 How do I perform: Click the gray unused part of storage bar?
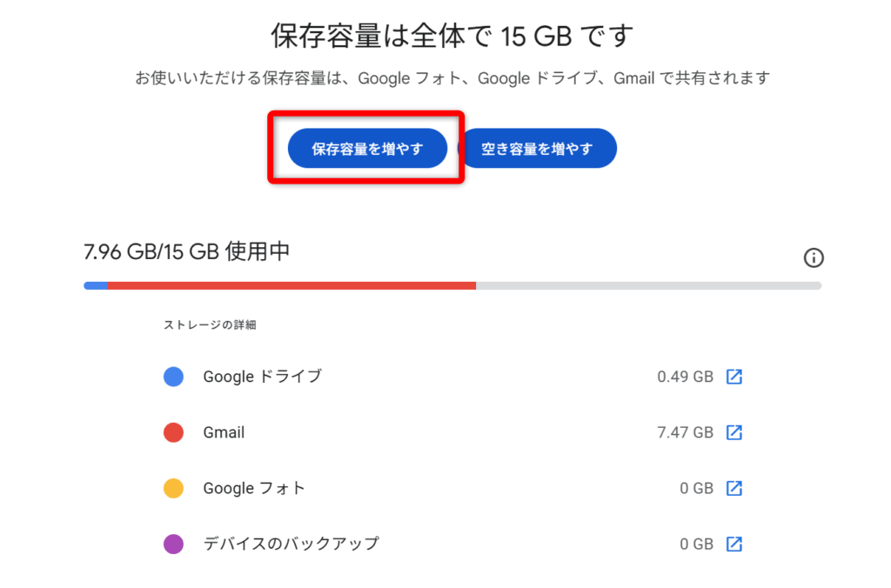point(648,285)
